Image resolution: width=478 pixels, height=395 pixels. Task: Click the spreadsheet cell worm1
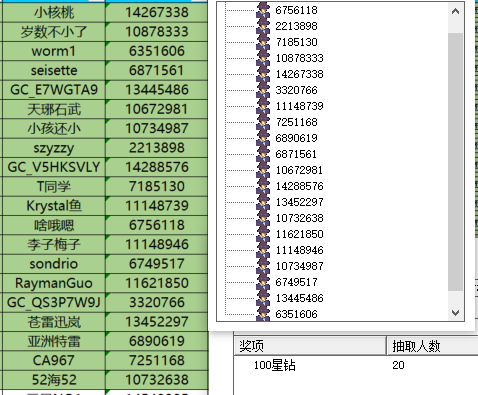[54, 51]
